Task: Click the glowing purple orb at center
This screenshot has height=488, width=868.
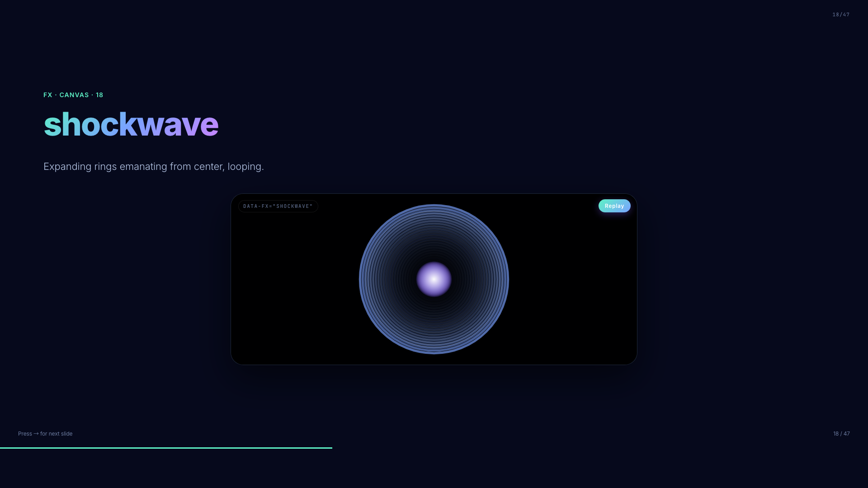Action: (434, 279)
